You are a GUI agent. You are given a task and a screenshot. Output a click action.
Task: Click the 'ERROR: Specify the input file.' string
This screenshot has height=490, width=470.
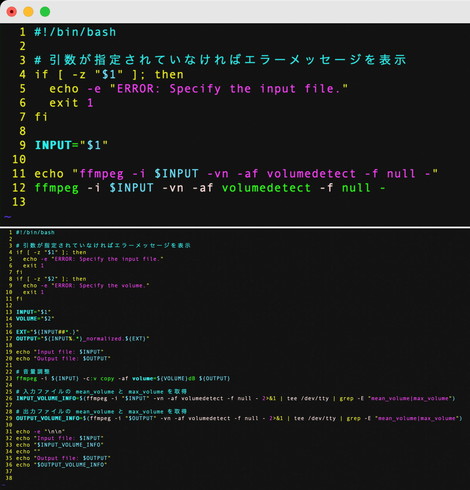click(x=229, y=89)
